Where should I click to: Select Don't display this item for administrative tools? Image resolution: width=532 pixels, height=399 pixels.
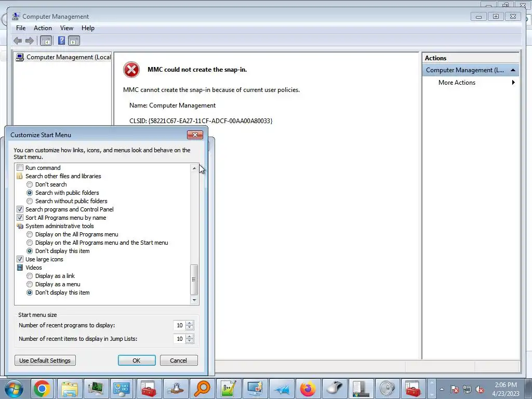click(30, 251)
